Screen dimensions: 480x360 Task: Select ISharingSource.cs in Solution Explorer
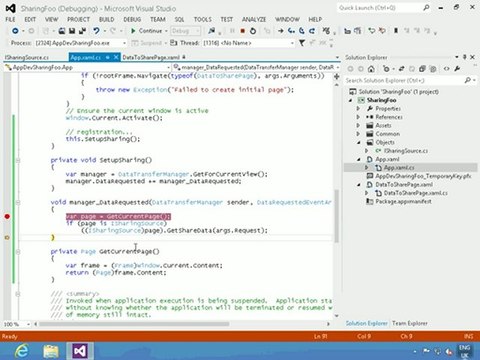click(x=406, y=151)
